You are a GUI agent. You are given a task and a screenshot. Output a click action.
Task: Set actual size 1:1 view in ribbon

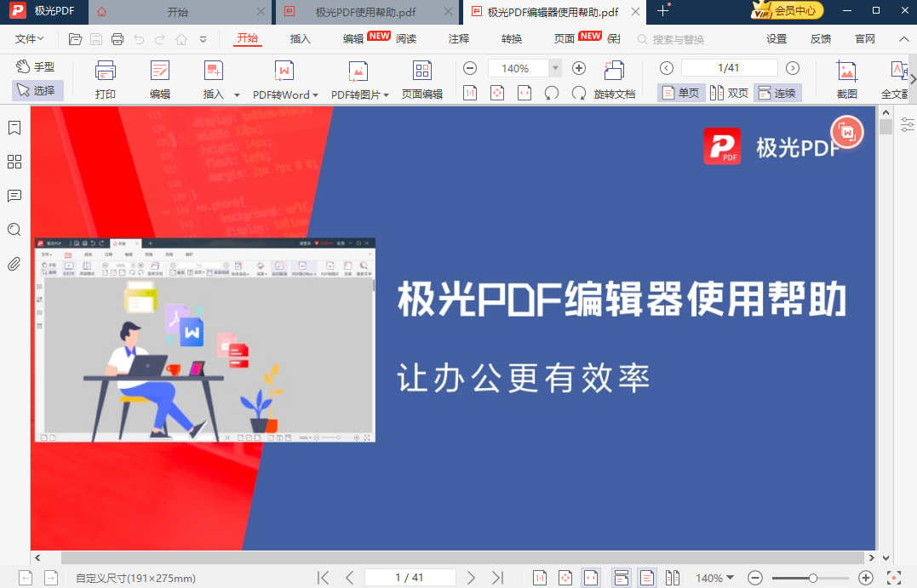[x=470, y=93]
